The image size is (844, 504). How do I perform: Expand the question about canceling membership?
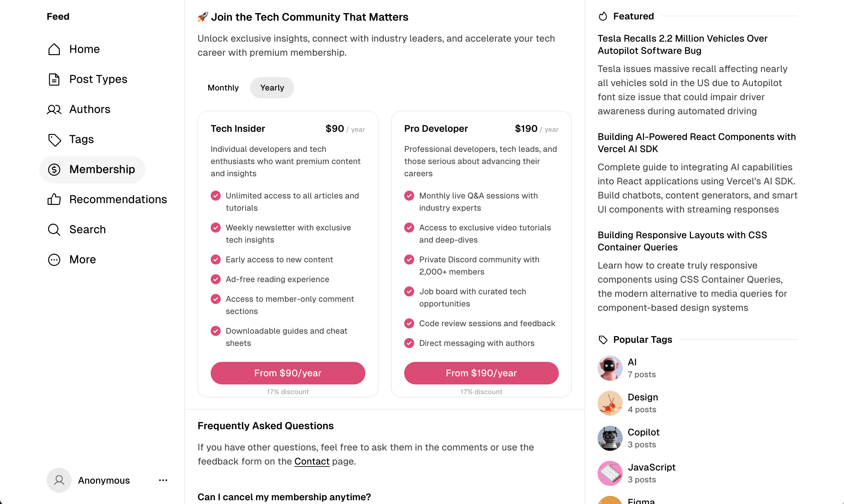point(284,496)
